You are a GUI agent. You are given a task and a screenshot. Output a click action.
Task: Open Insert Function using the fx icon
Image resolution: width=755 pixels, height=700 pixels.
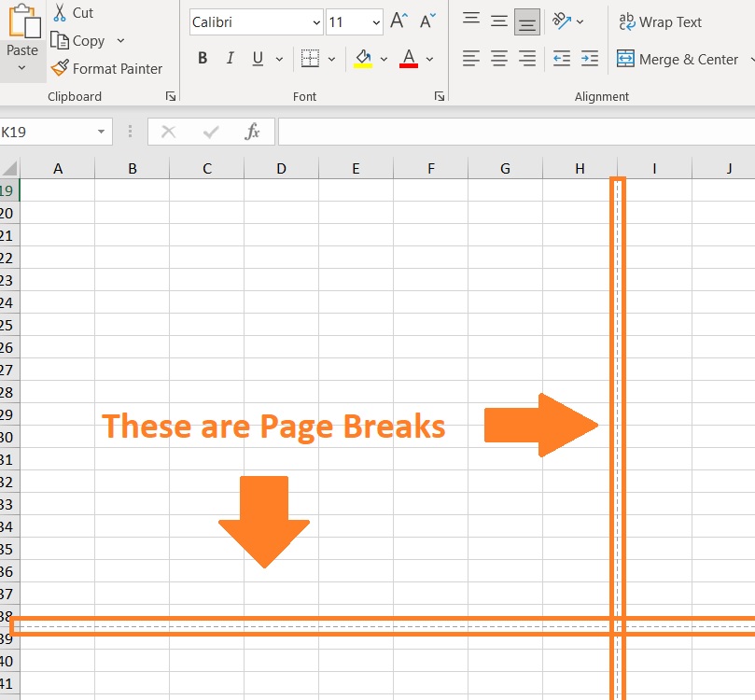pyautogui.click(x=251, y=131)
